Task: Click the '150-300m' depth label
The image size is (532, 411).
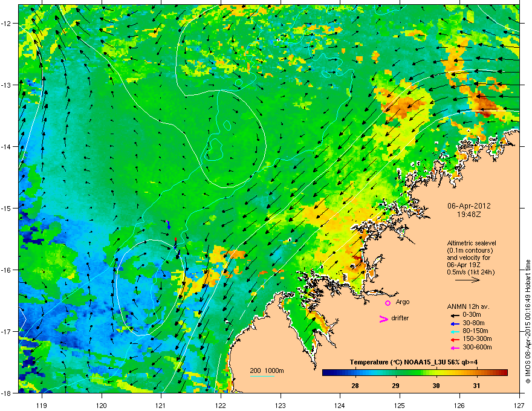Action: pyautogui.click(x=477, y=338)
